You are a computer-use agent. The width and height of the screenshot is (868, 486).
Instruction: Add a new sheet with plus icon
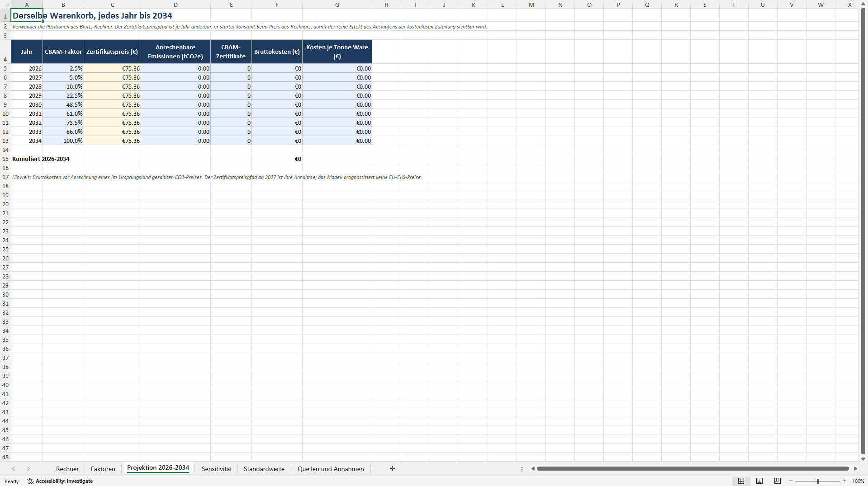click(x=392, y=469)
